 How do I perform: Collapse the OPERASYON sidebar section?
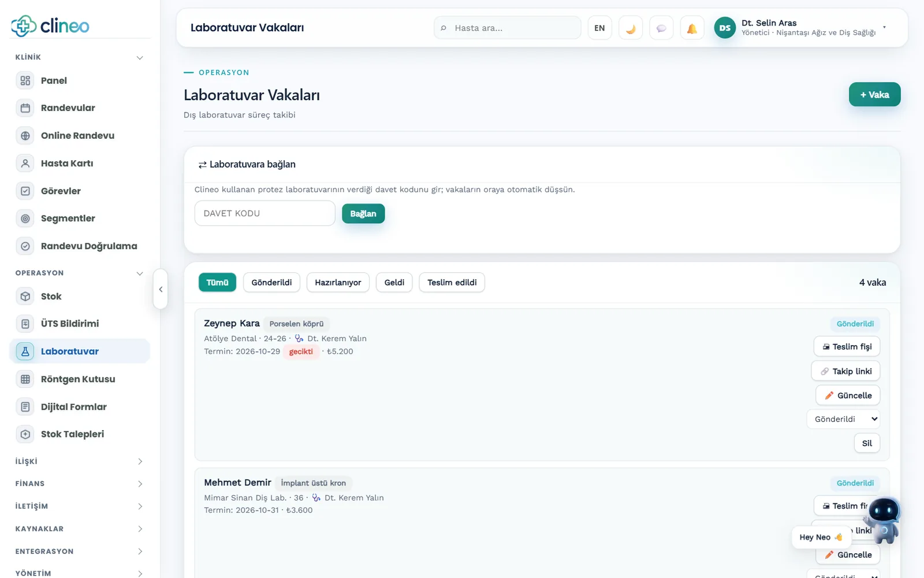click(80, 273)
